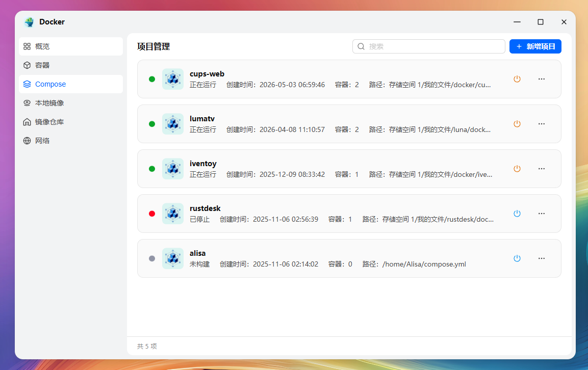Start the rustdesk project with power icon
Viewport: 588px width, 370px height.
(517, 214)
